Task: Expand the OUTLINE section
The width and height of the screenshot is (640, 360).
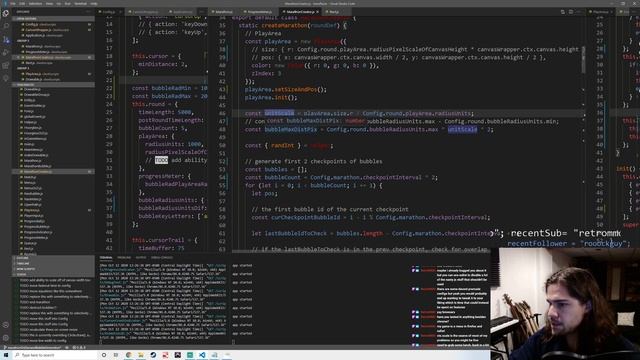Action: (53, 258)
